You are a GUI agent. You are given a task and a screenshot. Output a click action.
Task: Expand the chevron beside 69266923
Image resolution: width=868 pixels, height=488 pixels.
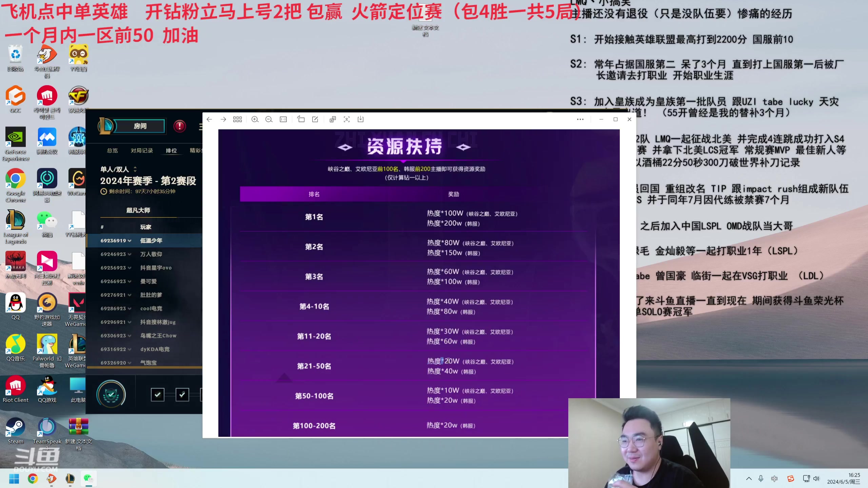(130, 281)
